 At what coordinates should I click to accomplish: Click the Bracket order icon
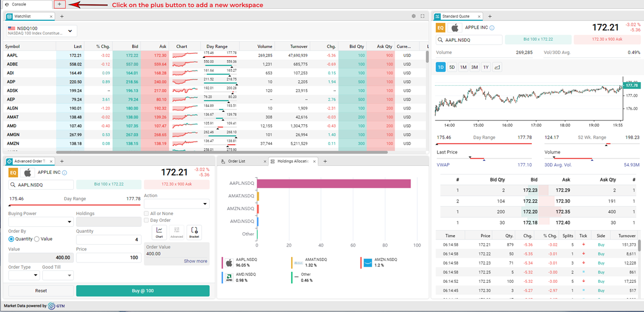point(194,232)
